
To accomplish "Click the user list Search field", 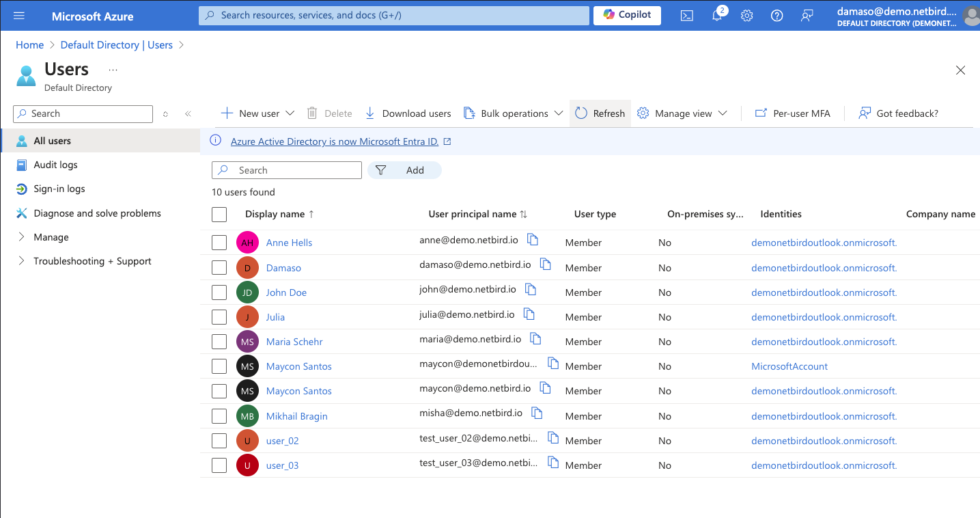I will coord(294,170).
